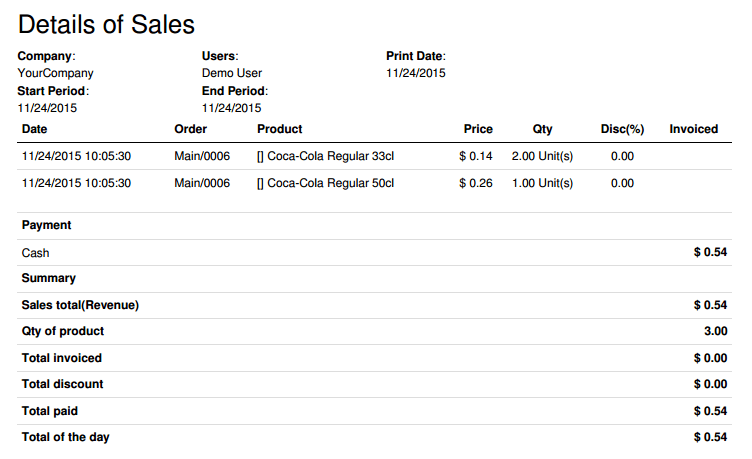The image size is (752, 459).
Task: Click the Total discount label
Action: point(63,384)
